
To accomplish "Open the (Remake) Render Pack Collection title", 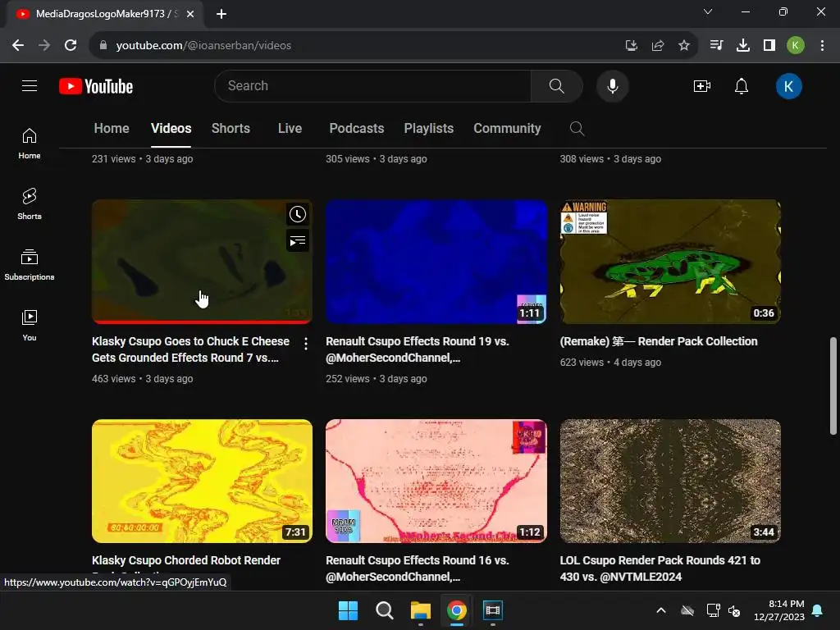I will tap(659, 341).
